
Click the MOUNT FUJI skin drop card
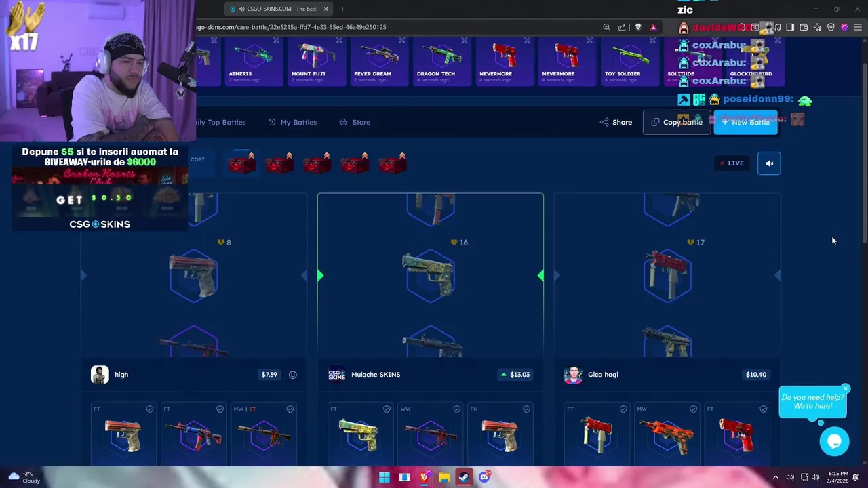click(x=316, y=61)
